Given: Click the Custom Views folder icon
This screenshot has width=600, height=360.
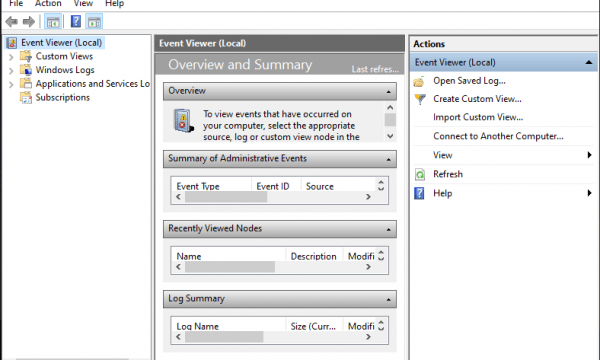Looking at the screenshot, I should pos(26,56).
